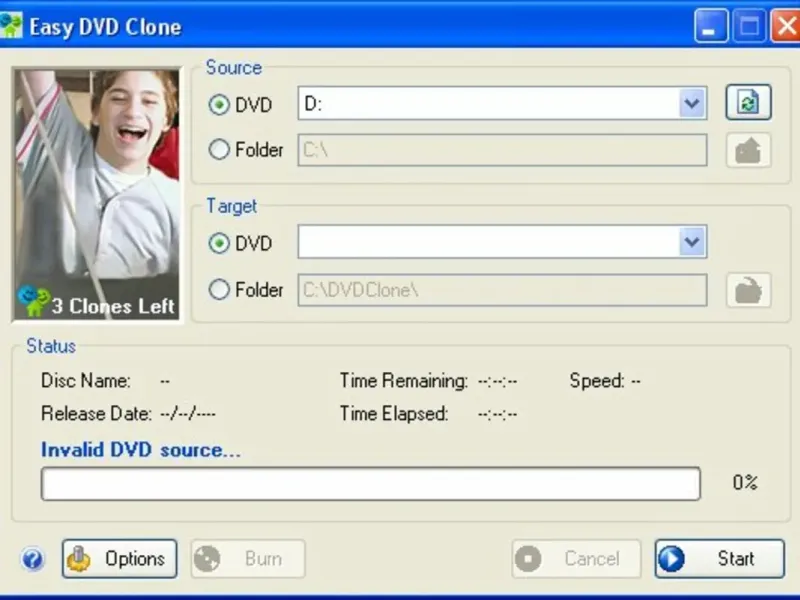Click the 0% cloning progress bar
The height and width of the screenshot is (600, 800).
(x=371, y=483)
